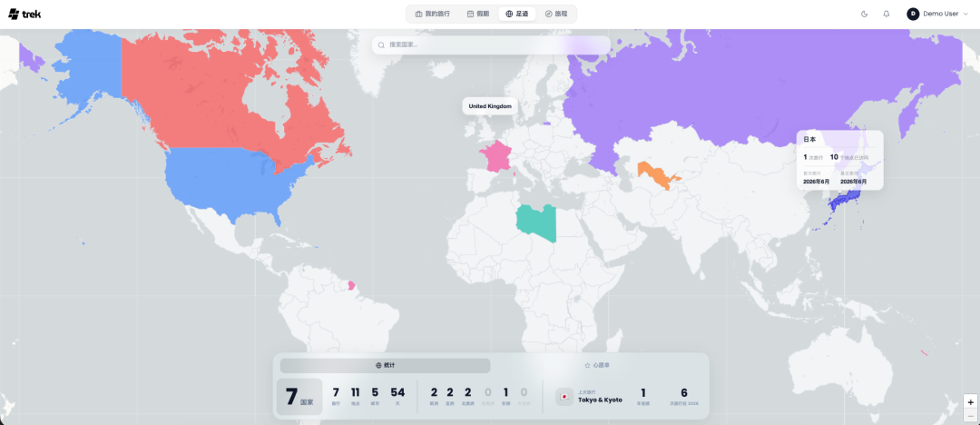Switch to the 假期 tab

(478, 14)
